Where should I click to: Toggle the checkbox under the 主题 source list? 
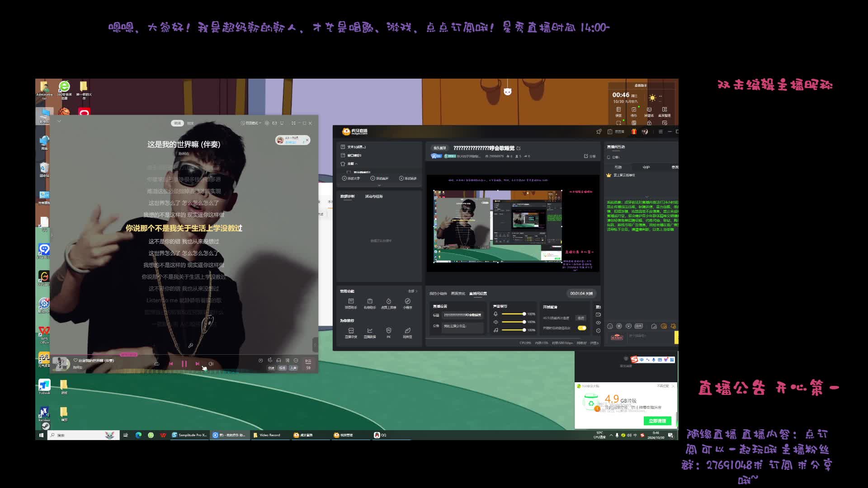click(x=349, y=172)
